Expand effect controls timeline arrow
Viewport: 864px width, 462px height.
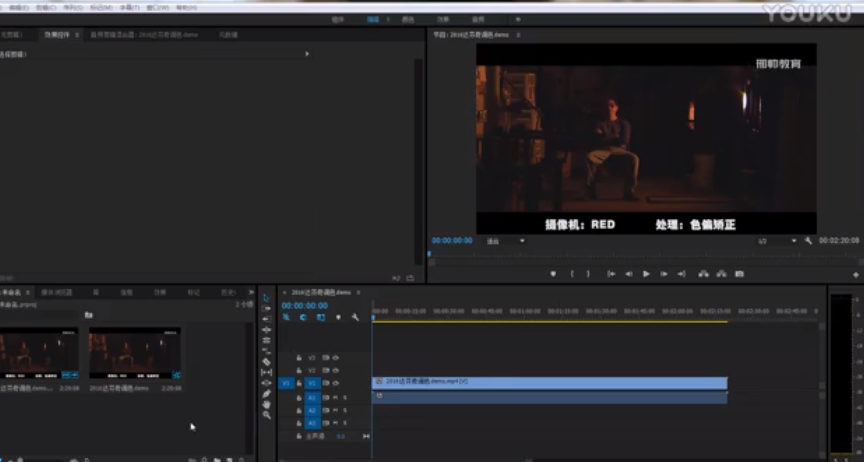pyautogui.click(x=307, y=54)
